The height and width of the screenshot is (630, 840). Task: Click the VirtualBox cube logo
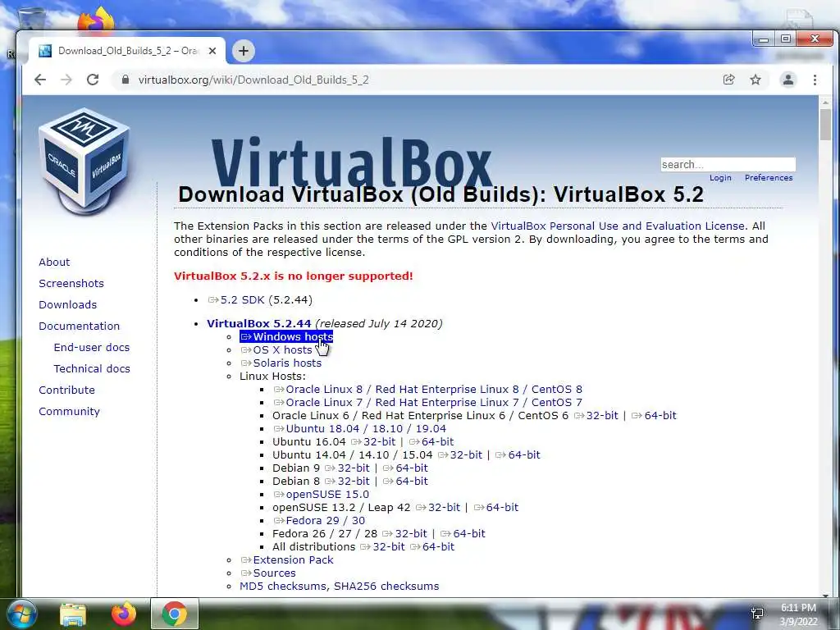tap(84, 161)
